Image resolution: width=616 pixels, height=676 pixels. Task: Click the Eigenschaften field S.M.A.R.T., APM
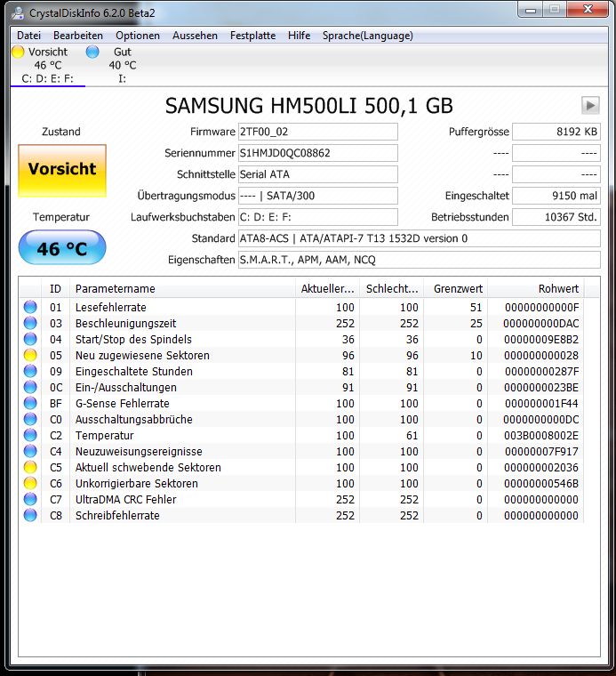(x=420, y=260)
